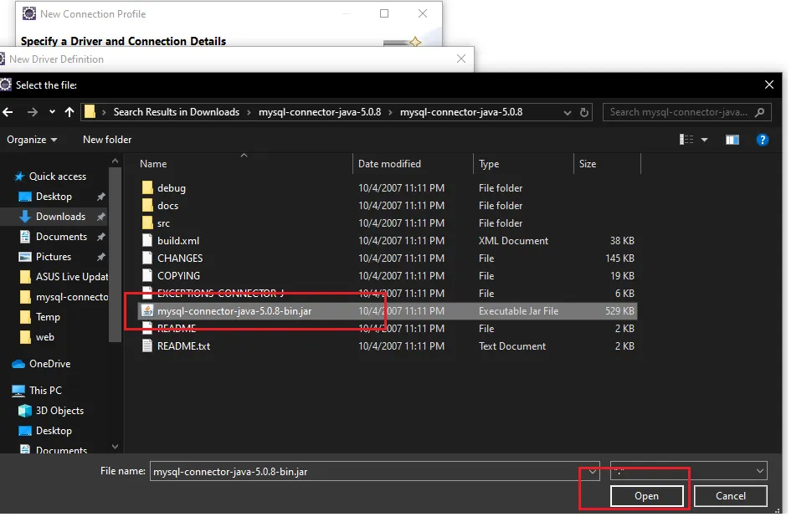Open Desktop under This PC

(x=54, y=431)
